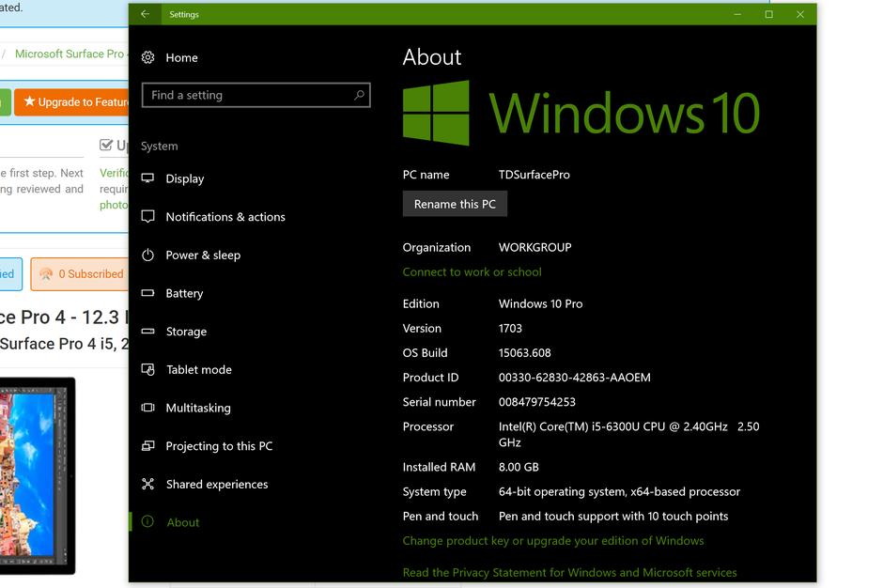Minimize the Settings window
The image size is (883, 588).
pos(737,14)
